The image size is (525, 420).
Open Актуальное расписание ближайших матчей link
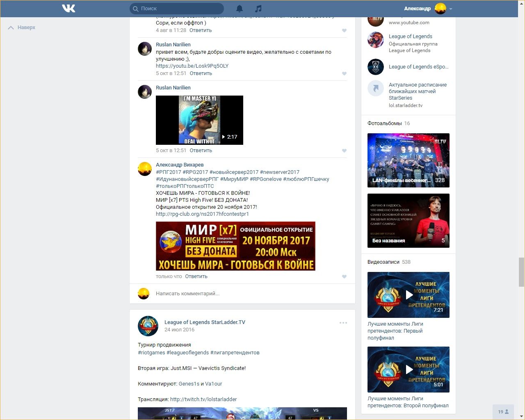(x=418, y=91)
